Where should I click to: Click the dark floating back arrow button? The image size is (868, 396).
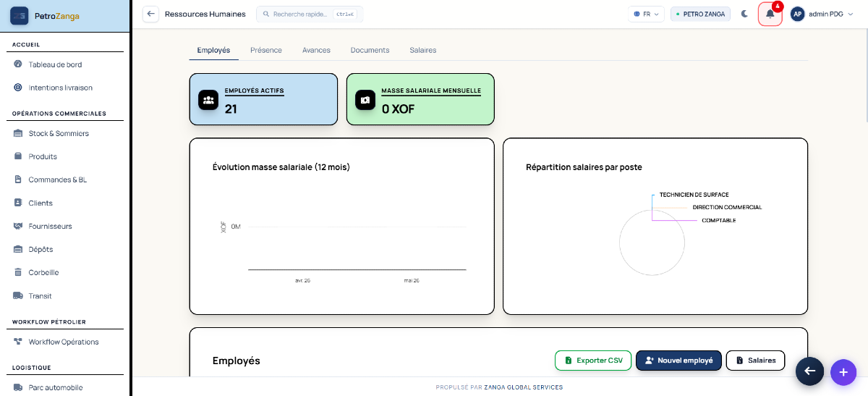point(809,371)
